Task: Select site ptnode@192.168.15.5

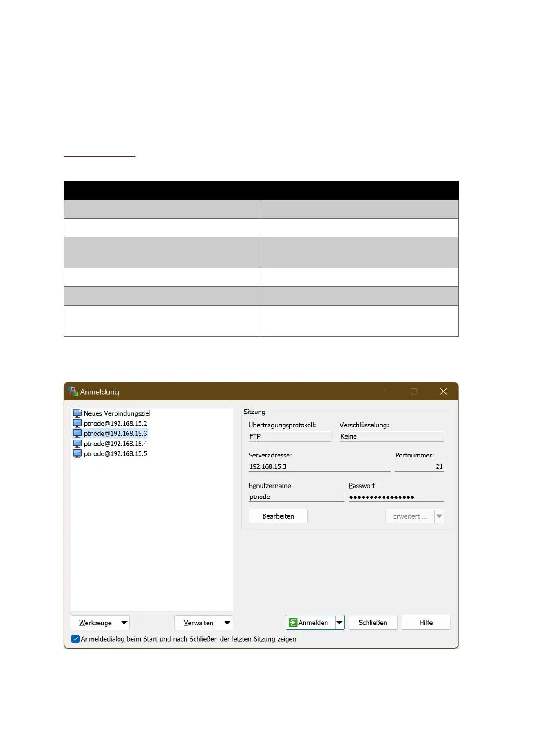Action: (110, 454)
